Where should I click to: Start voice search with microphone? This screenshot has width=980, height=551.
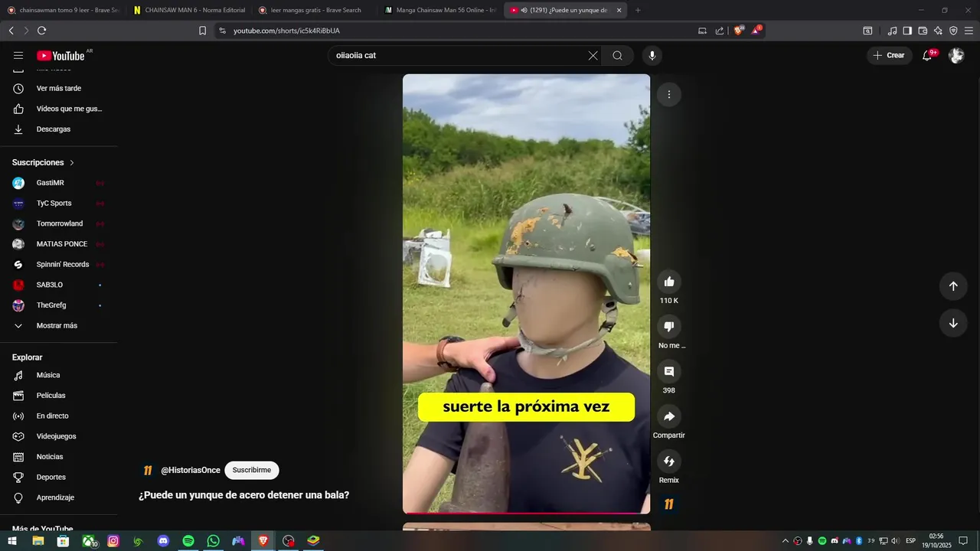[652, 55]
